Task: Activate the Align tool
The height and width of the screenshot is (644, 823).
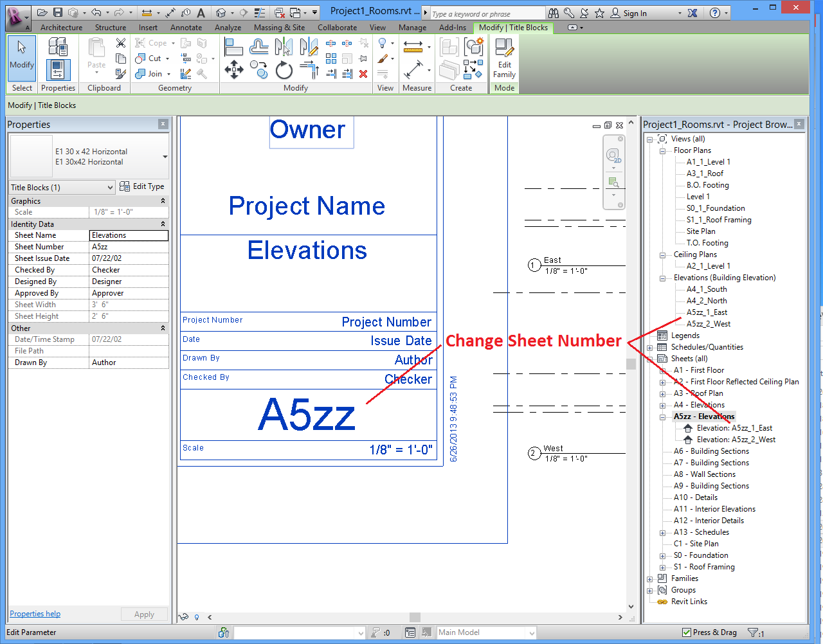Action: coord(233,47)
